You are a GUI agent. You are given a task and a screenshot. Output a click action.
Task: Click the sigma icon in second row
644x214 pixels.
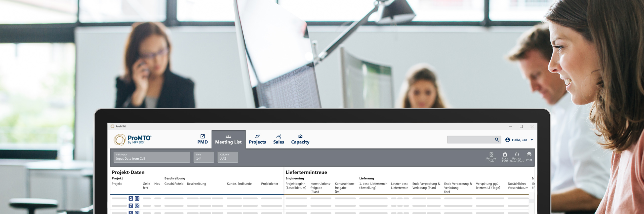point(131,206)
